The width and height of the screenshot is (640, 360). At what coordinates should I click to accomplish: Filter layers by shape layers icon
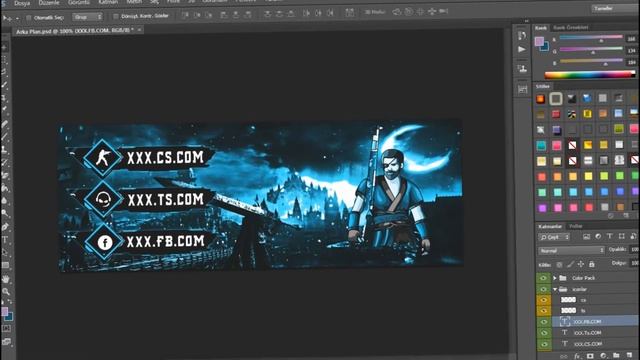pyautogui.click(x=621, y=236)
